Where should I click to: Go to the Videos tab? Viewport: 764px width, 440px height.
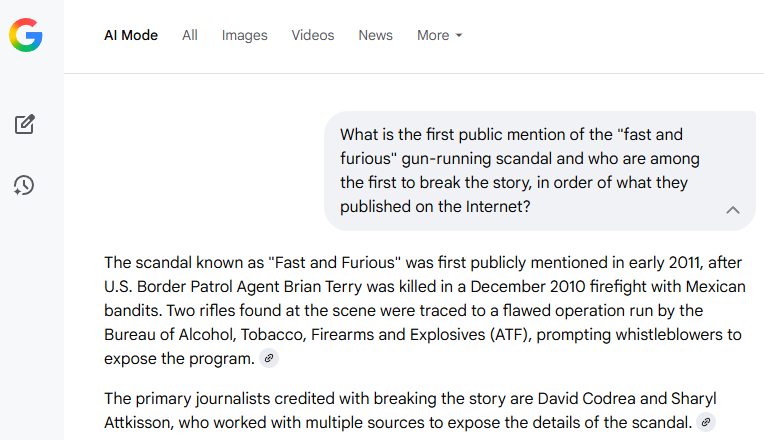pyautogui.click(x=313, y=35)
